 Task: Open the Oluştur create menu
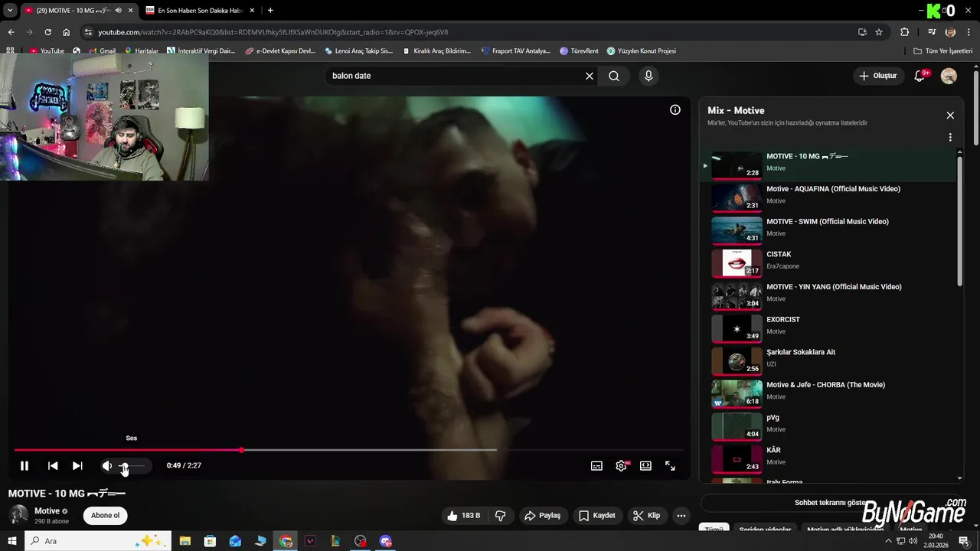877,76
